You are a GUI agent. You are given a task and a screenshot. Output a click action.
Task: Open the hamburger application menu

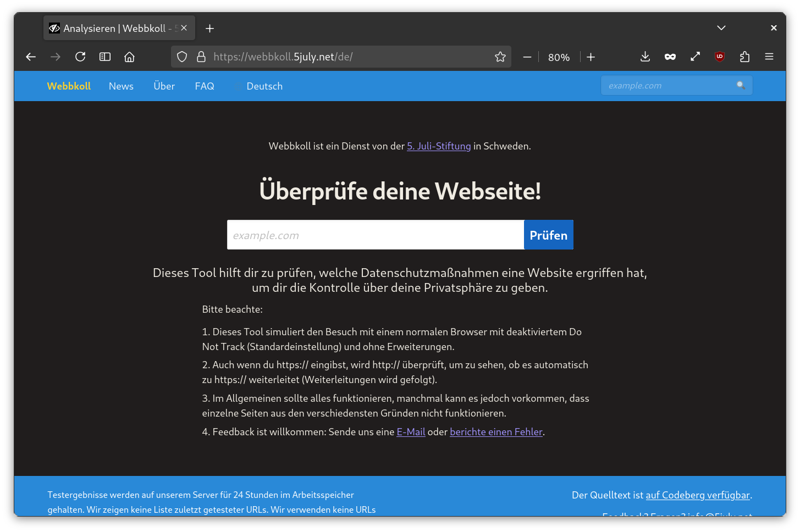tap(769, 57)
